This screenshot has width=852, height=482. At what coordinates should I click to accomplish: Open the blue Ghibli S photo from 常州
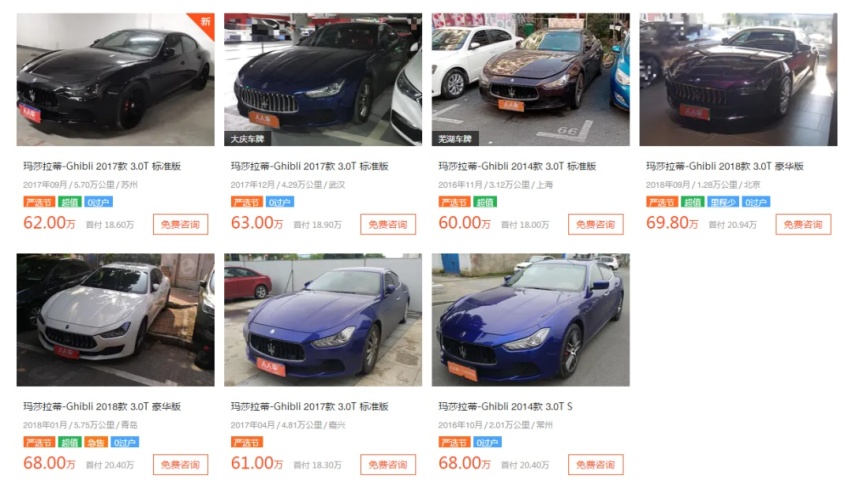530,320
